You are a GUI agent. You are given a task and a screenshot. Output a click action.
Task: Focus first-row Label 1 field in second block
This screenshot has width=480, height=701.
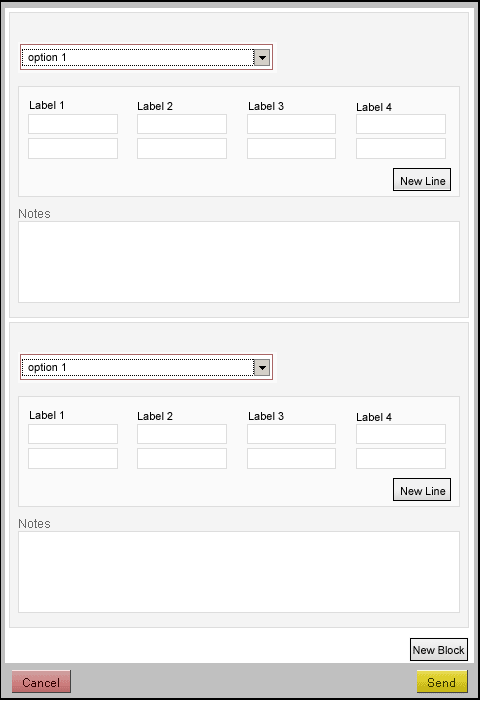(73, 434)
